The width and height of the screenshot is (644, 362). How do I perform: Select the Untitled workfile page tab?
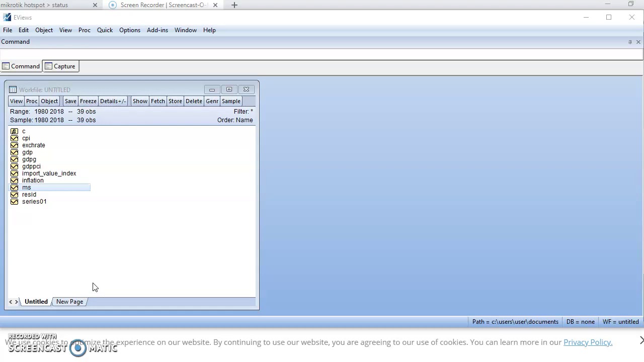[x=36, y=302]
